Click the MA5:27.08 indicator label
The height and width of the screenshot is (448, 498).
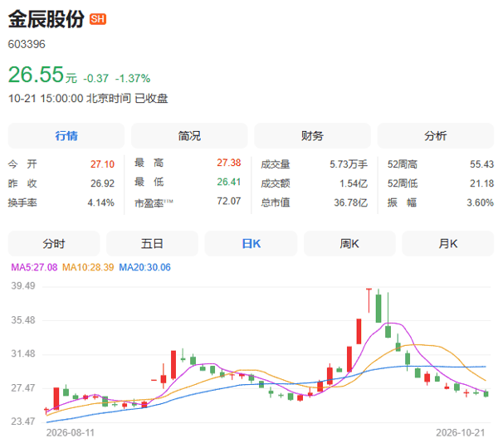[x=34, y=267]
